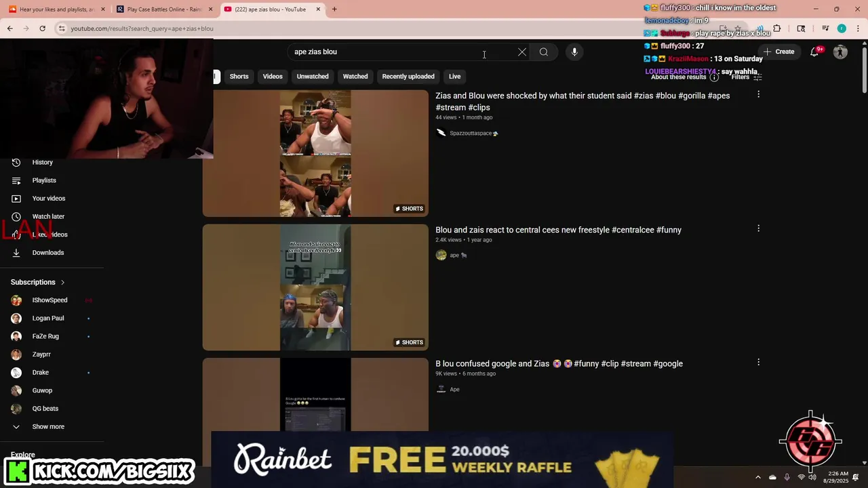Open a new browser tab
Image resolution: width=868 pixels, height=488 pixels.
(x=334, y=9)
